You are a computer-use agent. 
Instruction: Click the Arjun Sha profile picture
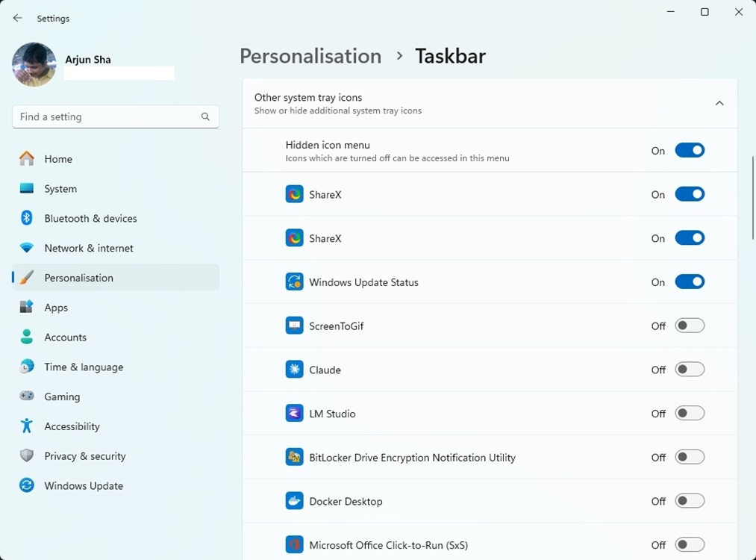(x=34, y=64)
